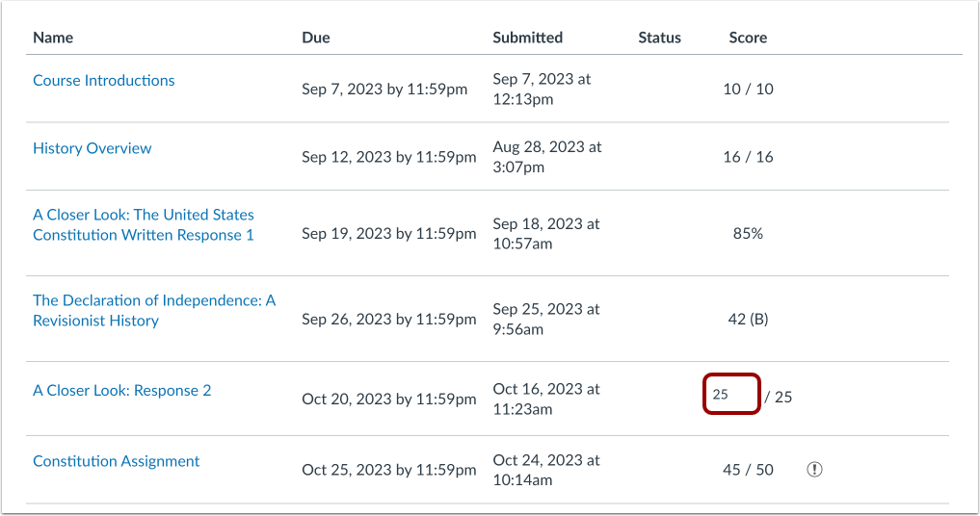Click the Status column header
This screenshot has width=980, height=516.
[659, 38]
